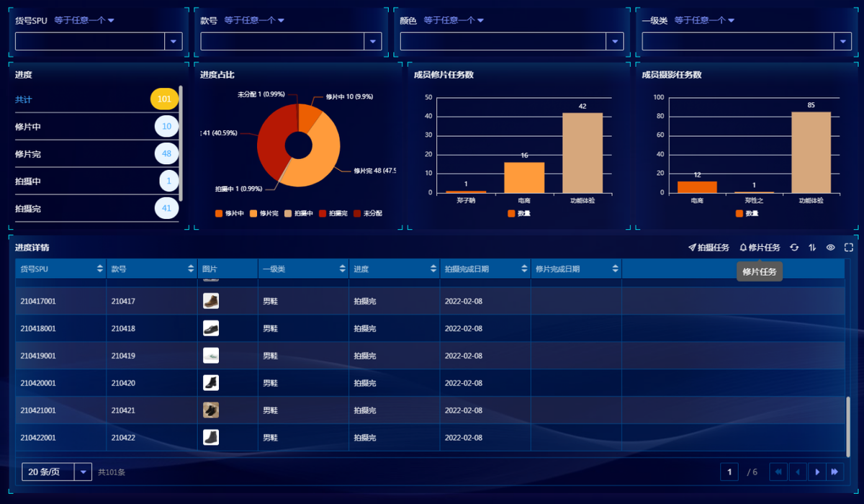Image resolution: width=864 pixels, height=504 pixels.
Task: Open 款号 condition selector 等于任意一个
Action: [254, 20]
